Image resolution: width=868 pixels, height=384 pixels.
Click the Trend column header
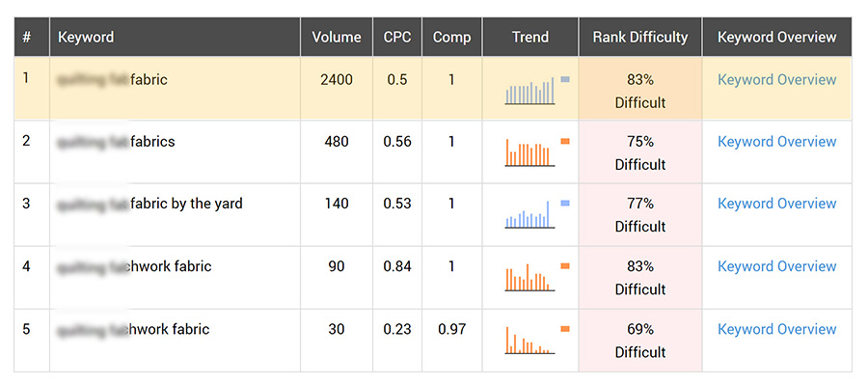[530, 37]
